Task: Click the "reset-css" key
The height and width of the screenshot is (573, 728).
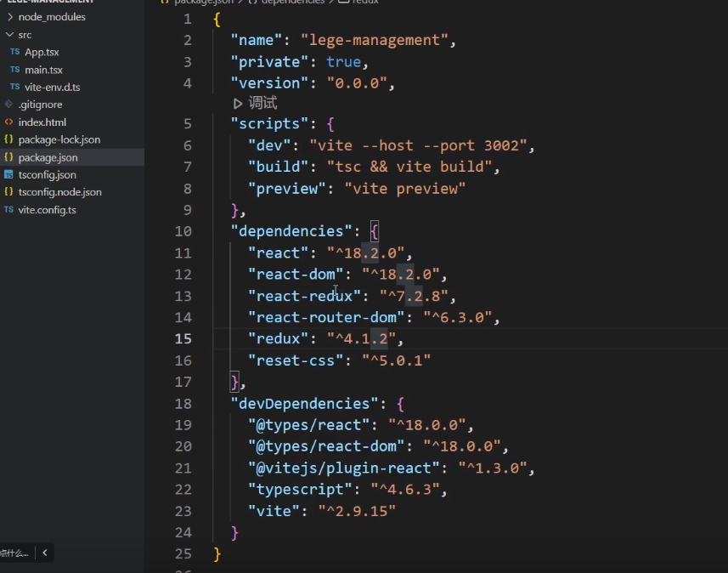Action: [296, 360]
